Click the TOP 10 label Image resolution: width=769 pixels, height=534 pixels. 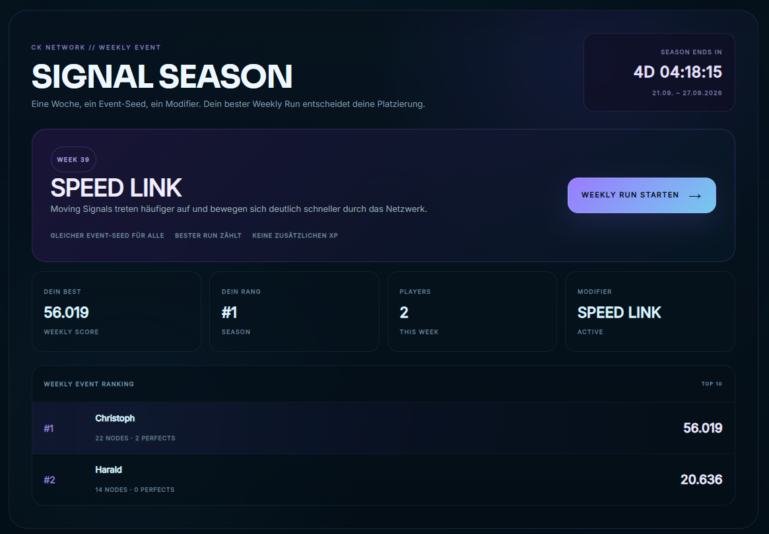click(712, 384)
